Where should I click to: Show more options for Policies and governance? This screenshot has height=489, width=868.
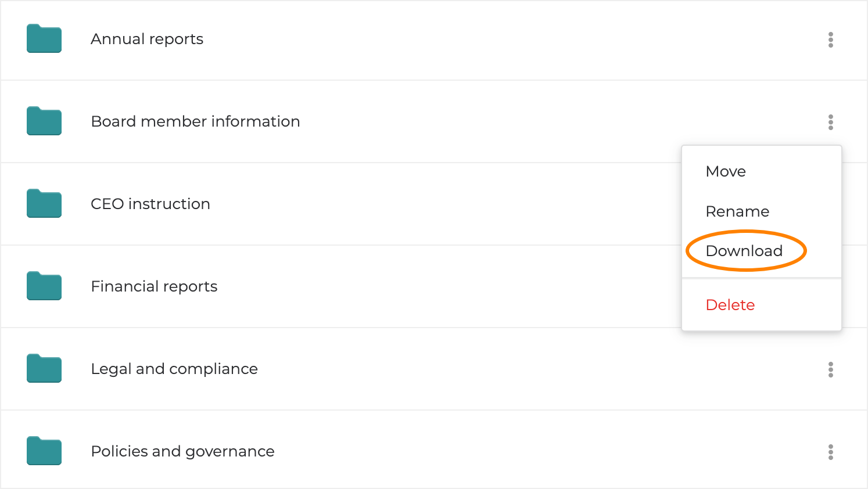point(831,452)
